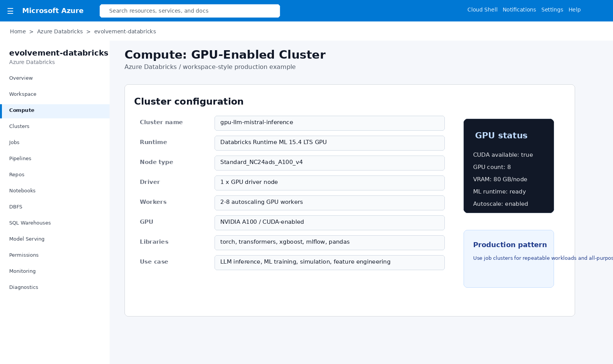Image resolution: width=613 pixels, height=364 pixels.
Task: Click 'VRAM: 80 GB/node' text
Action: click(x=500, y=179)
